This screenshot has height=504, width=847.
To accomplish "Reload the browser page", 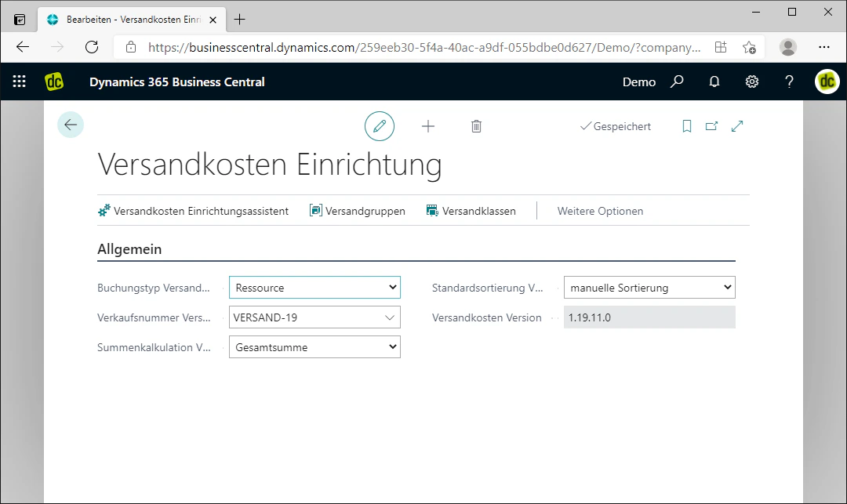I will pyautogui.click(x=92, y=47).
